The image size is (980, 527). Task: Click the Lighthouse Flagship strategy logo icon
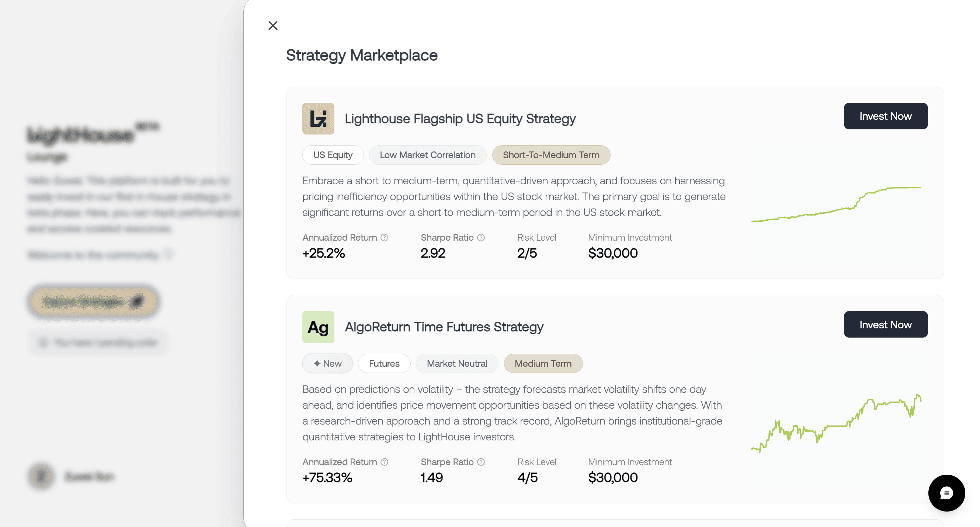coord(318,118)
